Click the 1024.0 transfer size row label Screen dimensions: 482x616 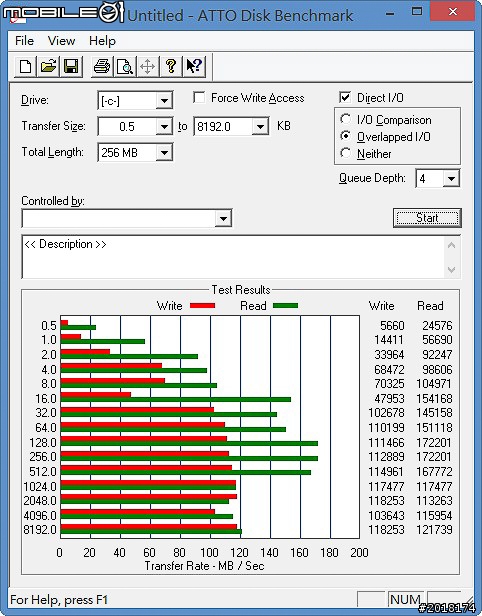[x=40, y=486]
